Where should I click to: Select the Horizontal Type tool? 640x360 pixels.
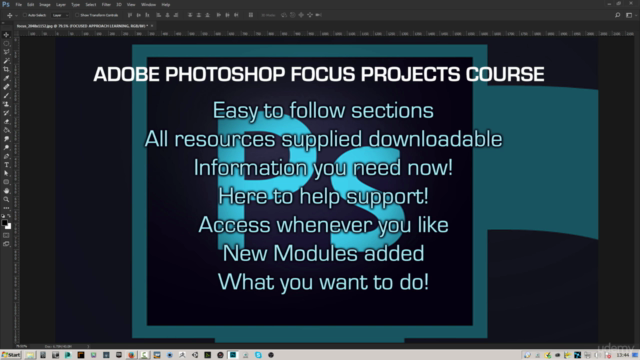pyautogui.click(x=6, y=165)
